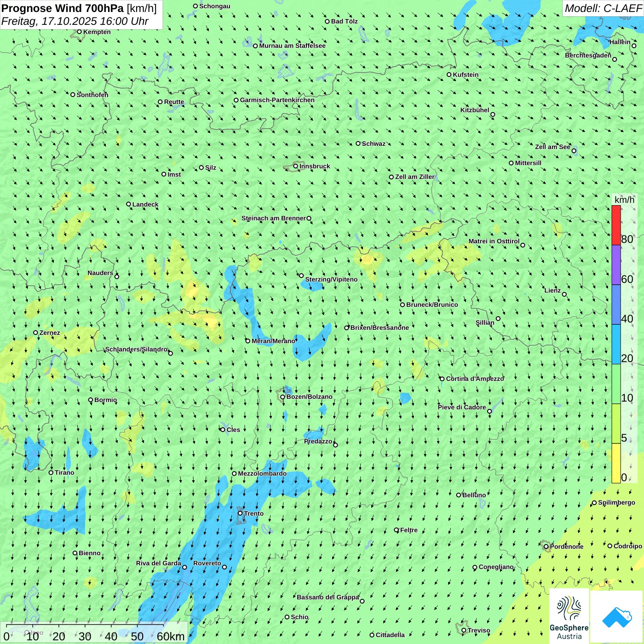Image resolution: width=644 pixels, height=644 pixels.
Task: Click the Matrei in Osttirol label
Action: (x=494, y=241)
